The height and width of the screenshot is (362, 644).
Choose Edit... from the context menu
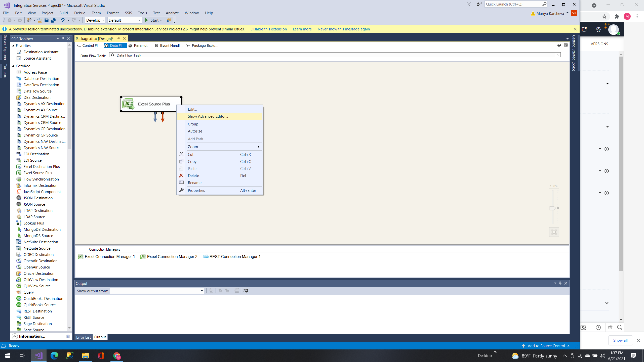pyautogui.click(x=220, y=109)
